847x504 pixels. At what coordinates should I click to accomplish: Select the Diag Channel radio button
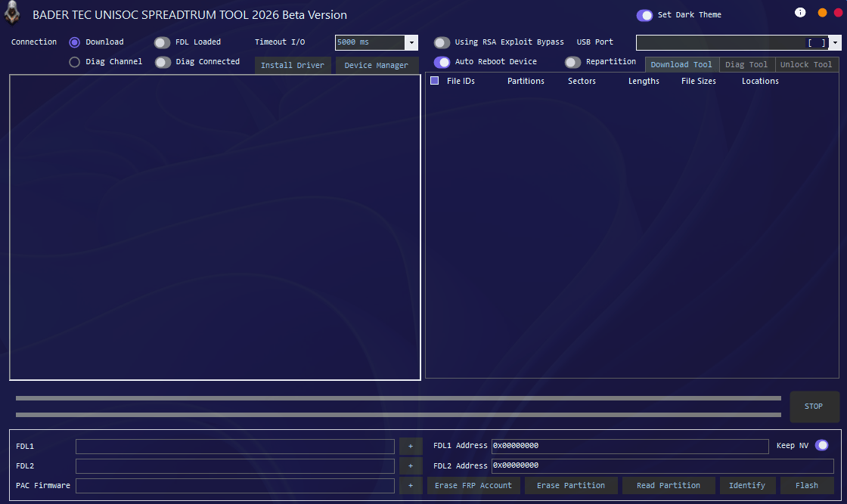(74, 62)
